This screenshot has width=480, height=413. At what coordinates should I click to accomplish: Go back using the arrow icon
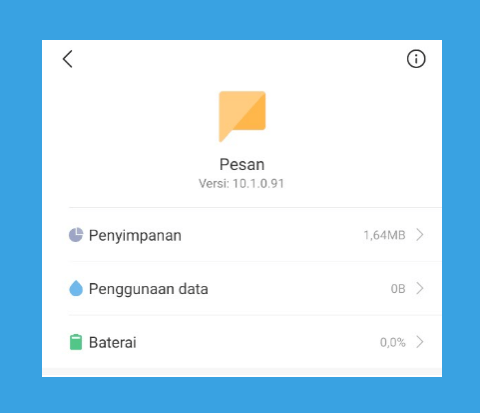point(68,59)
